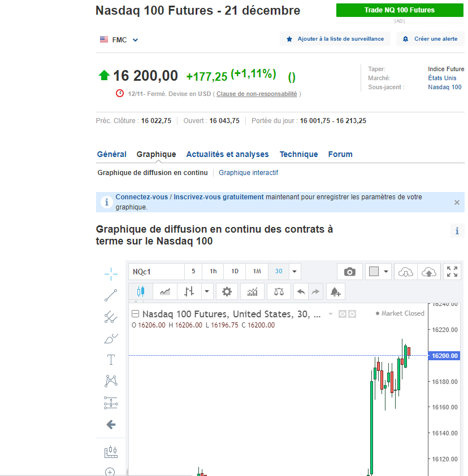This screenshot has height=476, width=468.
Task: Select the 1h interval
Action: pyautogui.click(x=213, y=272)
